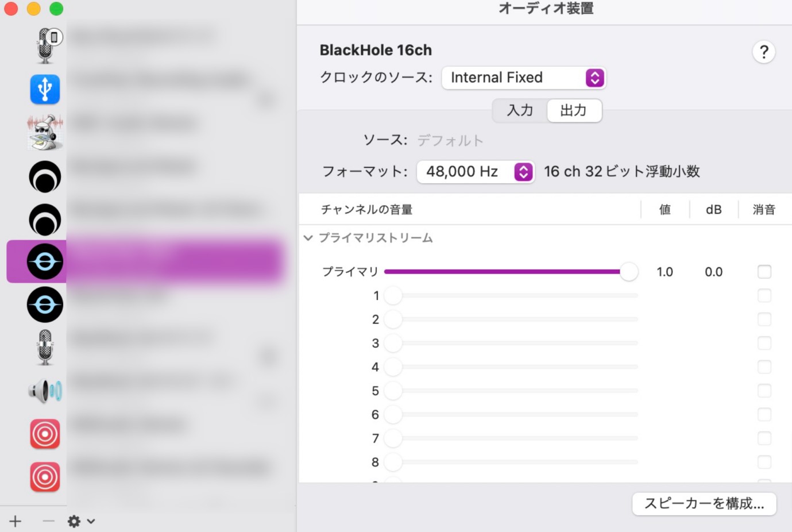Viewport: 792px width, 532px height.
Task: Toggle the mute checkbox for channel 7
Action: point(764,438)
